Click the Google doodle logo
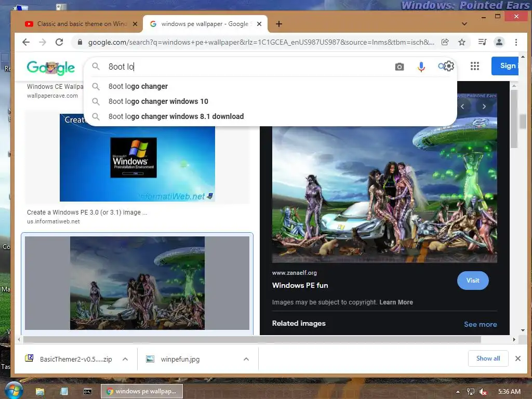532x399 pixels. [x=51, y=68]
